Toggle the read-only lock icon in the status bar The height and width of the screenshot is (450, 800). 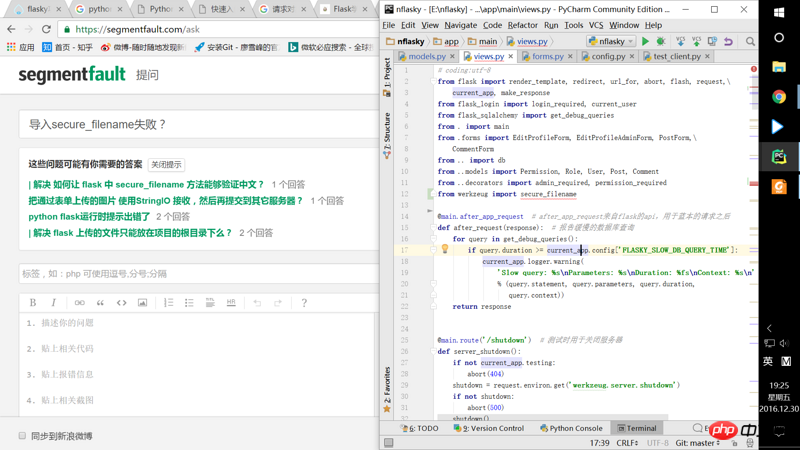734,443
